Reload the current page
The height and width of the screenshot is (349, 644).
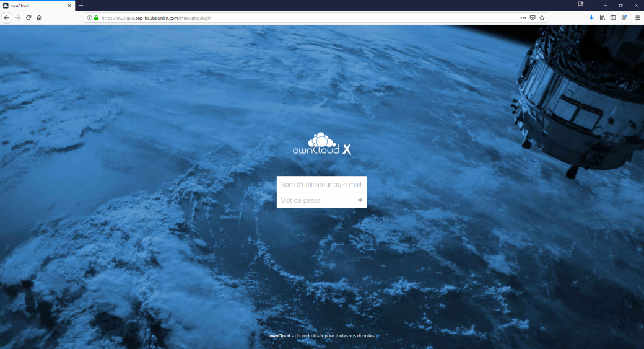(28, 18)
